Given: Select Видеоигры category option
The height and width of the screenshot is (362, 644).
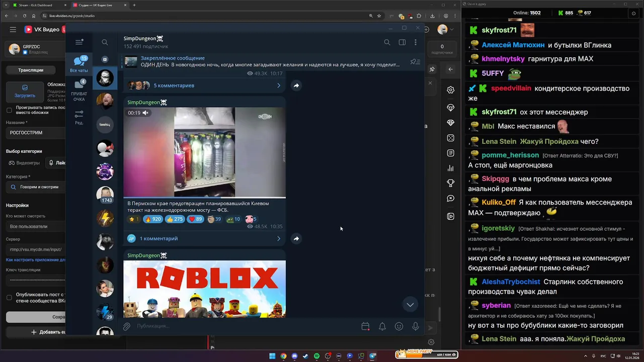Looking at the screenshot, I should 25,163.
